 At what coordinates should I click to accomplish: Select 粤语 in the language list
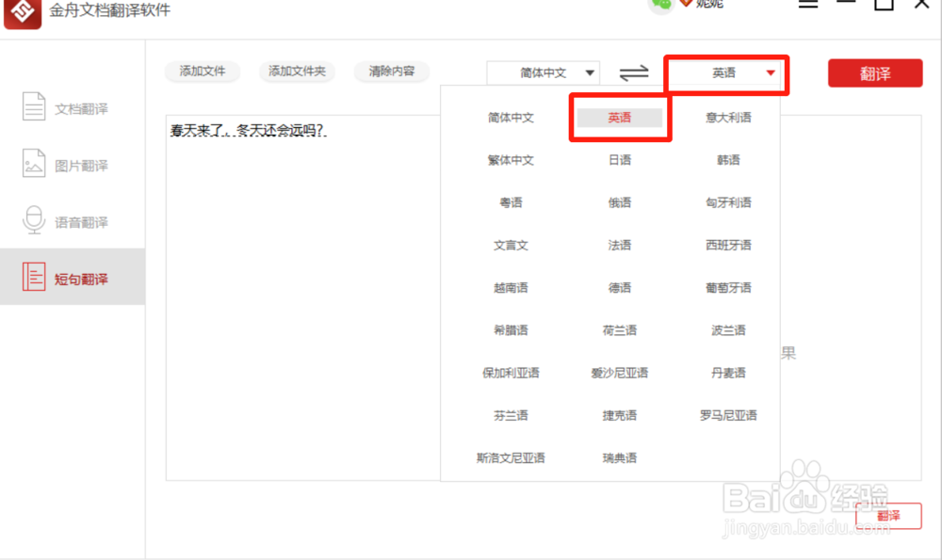click(x=511, y=203)
